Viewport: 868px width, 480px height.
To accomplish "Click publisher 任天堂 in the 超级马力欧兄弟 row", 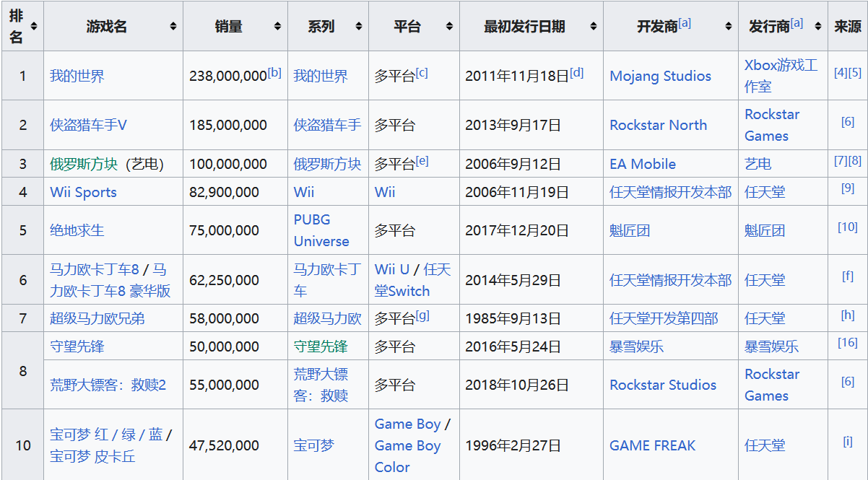I will coord(765,318).
